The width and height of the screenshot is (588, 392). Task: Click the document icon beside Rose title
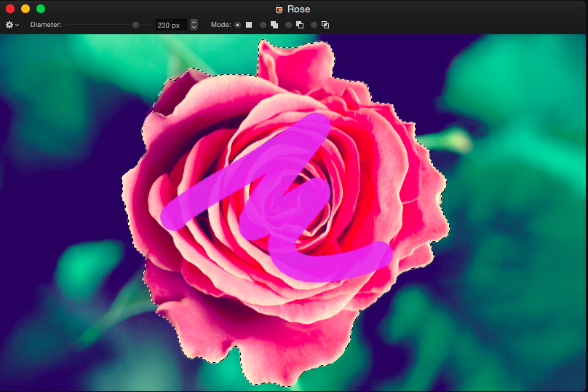tap(279, 9)
